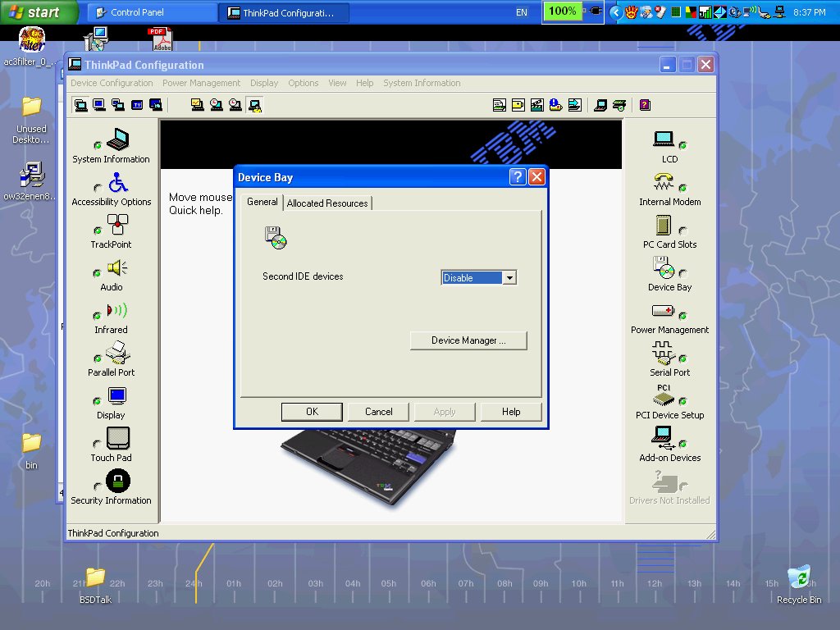840x630 pixels.
Task: Click the purple question-mark help book toolbar icon
Action: click(645, 105)
